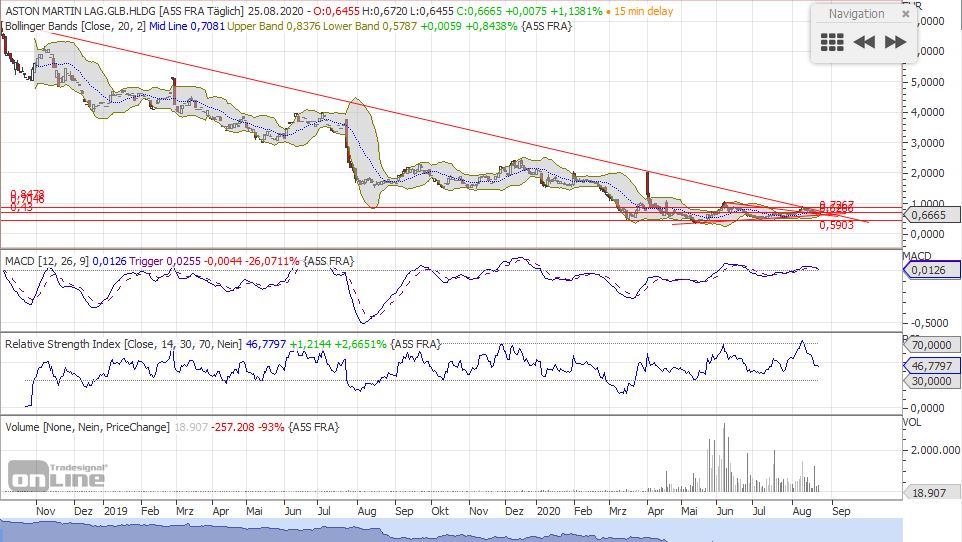
Task: Open the navigation grid overview icon
Action: (832, 42)
